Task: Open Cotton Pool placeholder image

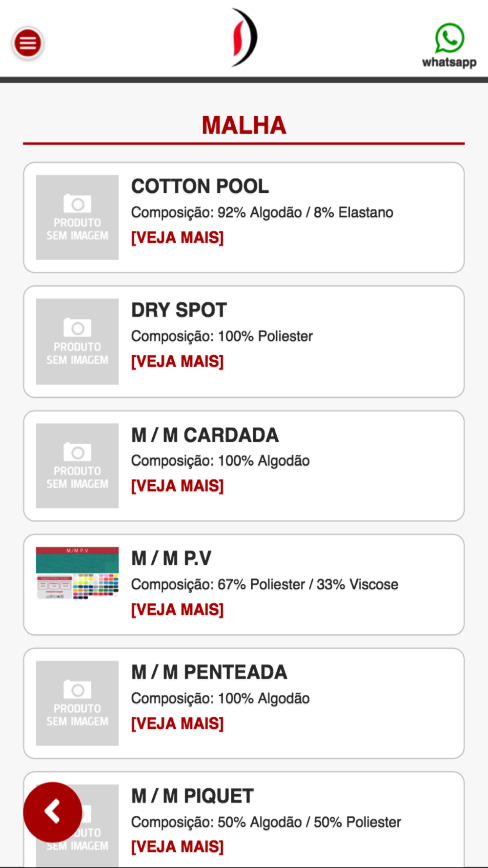Action: (x=77, y=217)
